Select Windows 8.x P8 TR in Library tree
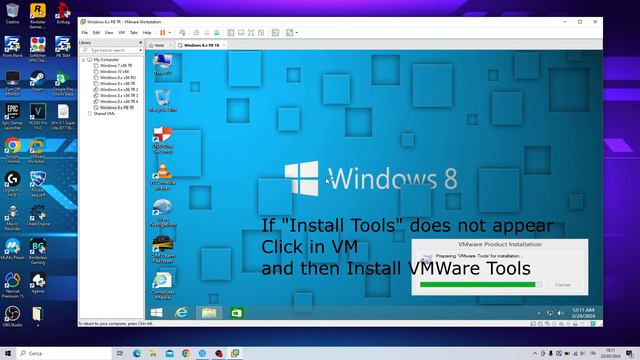The width and height of the screenshot is (640, 360). pyautogui.click(x=117, y=107)
